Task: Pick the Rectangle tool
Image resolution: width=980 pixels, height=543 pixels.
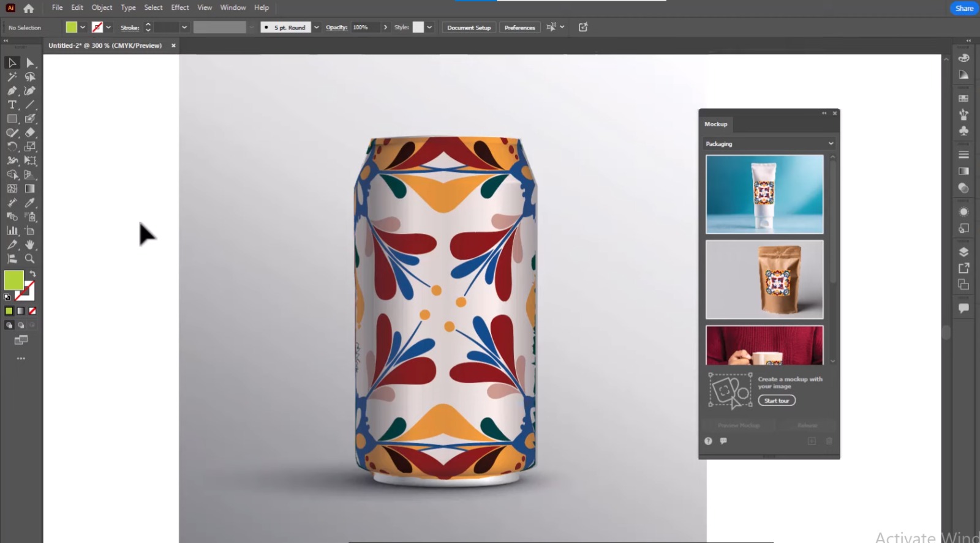Action: (x=12, y=119)
